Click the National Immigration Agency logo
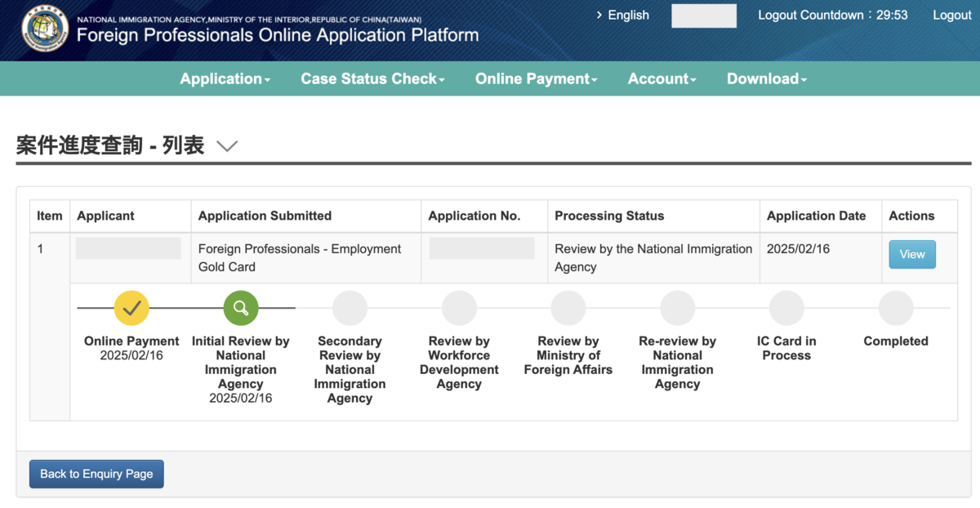Viewport: 980px width, 508px height. click(x=46, y=29)
